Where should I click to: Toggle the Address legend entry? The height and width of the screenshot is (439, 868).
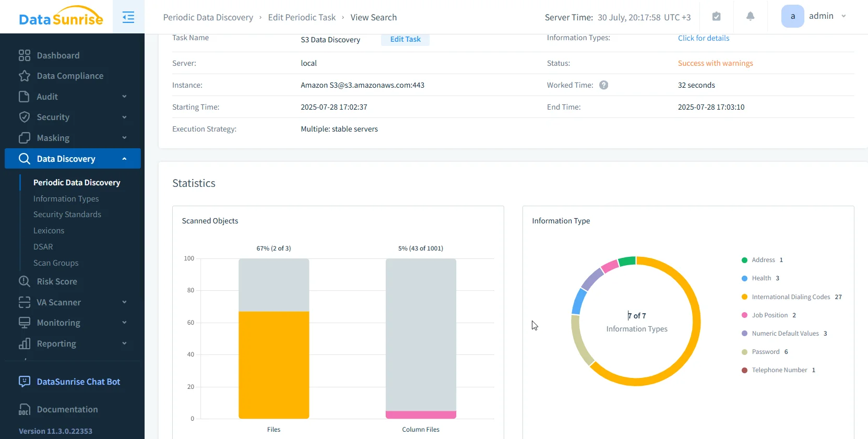tap(763, 260)
